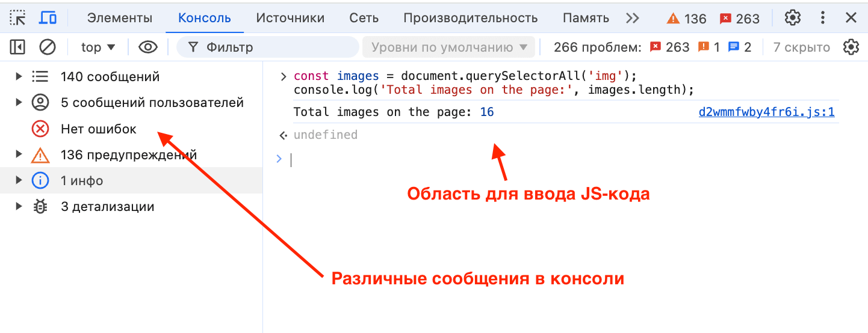Toggle the live expression eye icon
The image size is (868, 333).
(x=148, y=47)
